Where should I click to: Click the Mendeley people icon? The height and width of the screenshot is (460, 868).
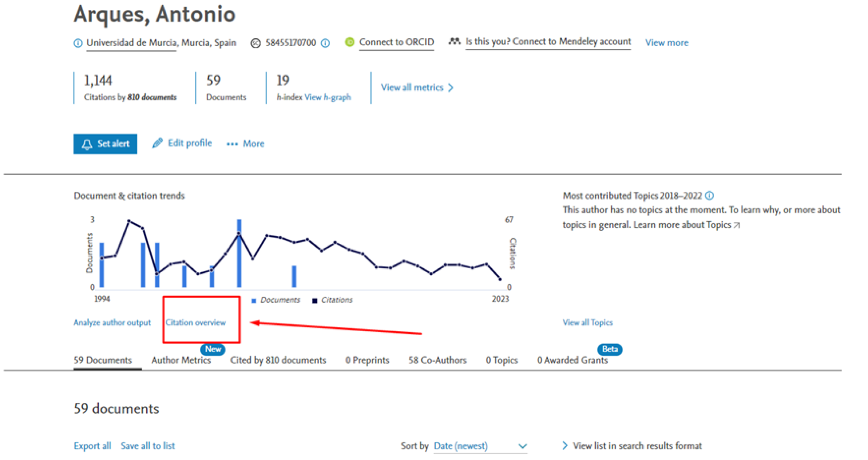pyautogui.click(x=454, y=42)
